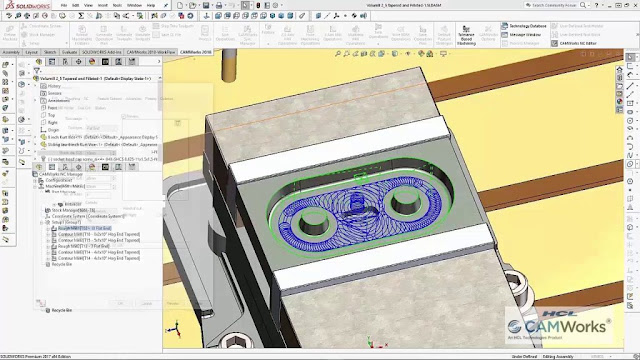
Task: Click the summation icon in the toolbar
Action: click(81, 16)
